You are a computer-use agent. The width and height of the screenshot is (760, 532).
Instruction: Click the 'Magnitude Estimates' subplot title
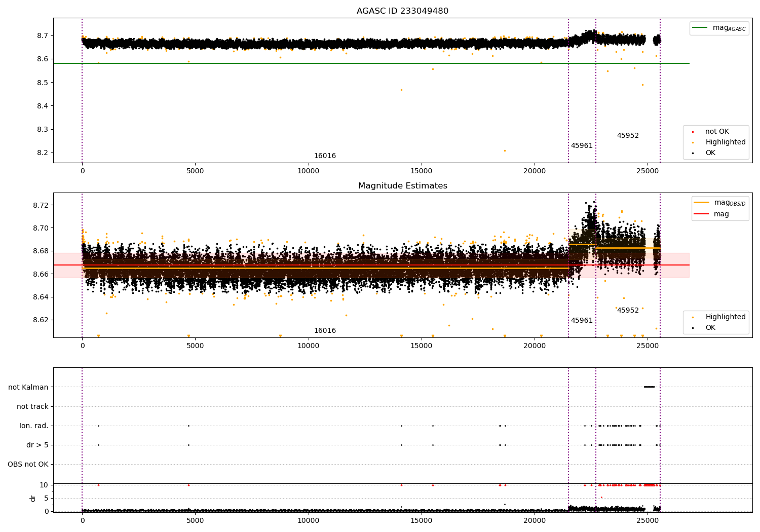tap(402, 186)
